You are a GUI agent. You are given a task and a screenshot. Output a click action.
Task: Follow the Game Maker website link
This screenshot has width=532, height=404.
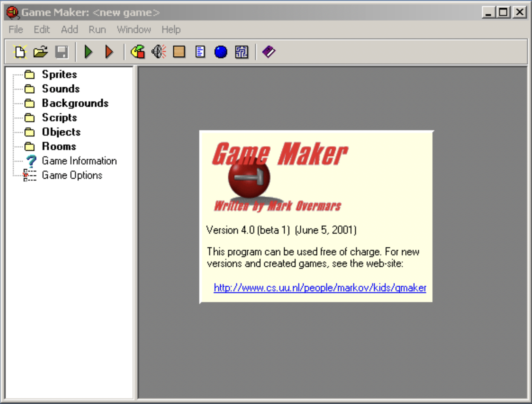pyautogui.click(x=320, y=288)
